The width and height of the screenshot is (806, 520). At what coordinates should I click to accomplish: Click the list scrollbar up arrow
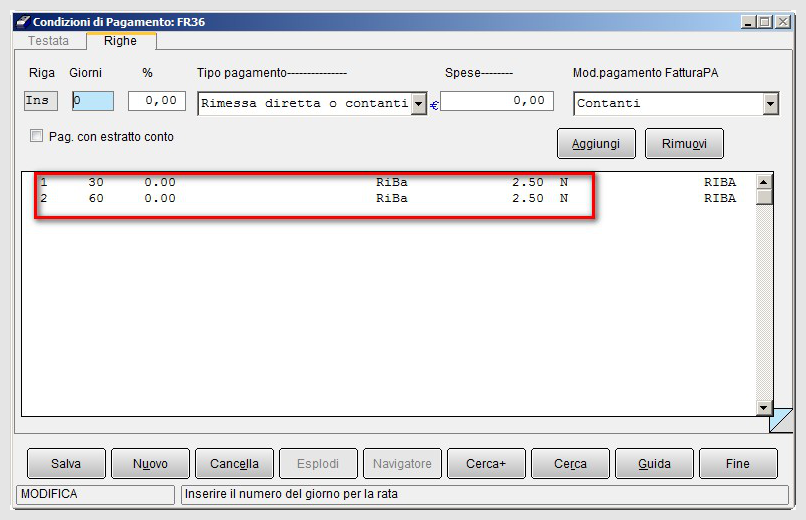pyautogui.click(x=764, y=182)
